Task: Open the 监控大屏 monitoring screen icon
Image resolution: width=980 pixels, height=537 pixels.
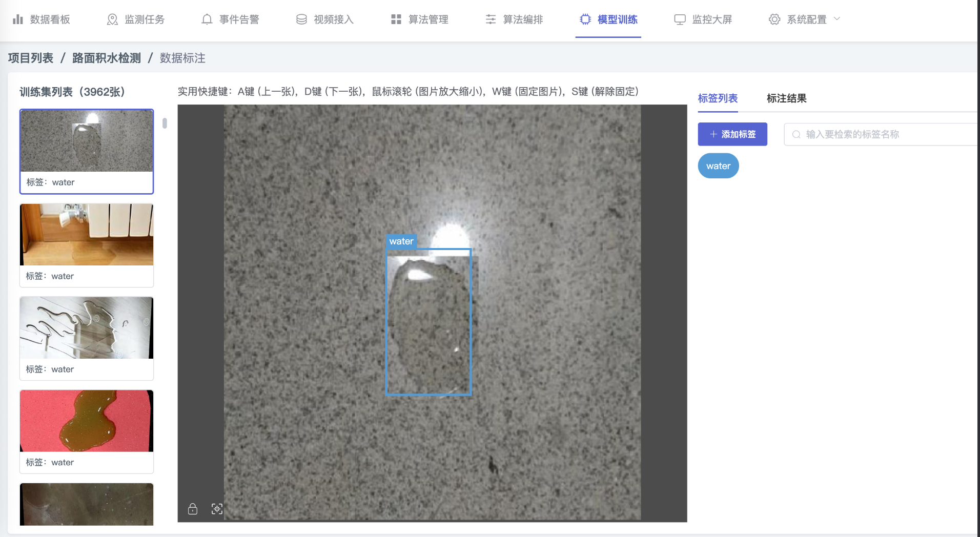Action: point(680,19)
